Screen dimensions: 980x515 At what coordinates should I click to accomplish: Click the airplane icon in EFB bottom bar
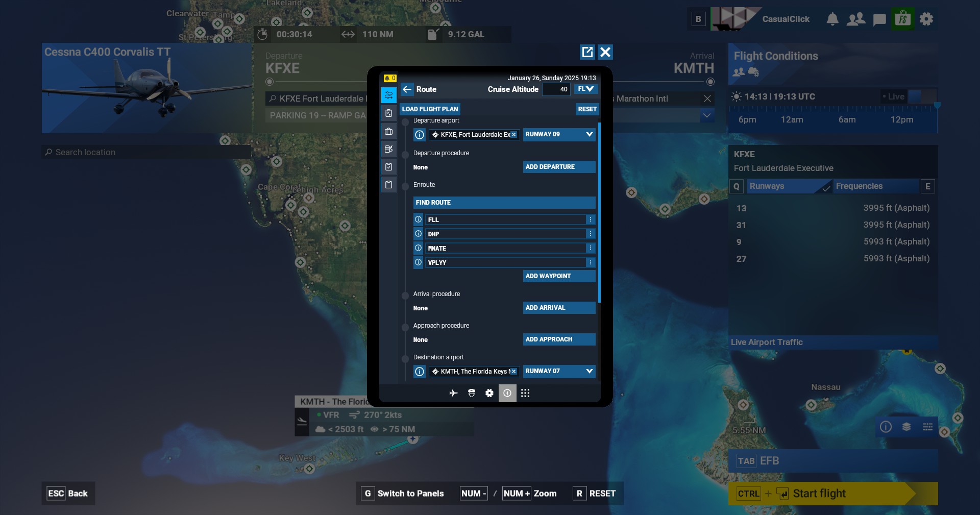453,393
